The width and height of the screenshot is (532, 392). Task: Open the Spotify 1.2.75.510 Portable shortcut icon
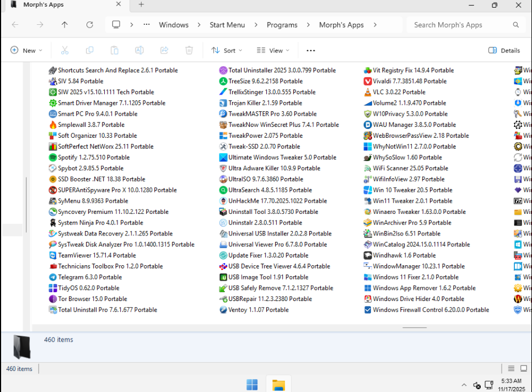coord(53,158)
